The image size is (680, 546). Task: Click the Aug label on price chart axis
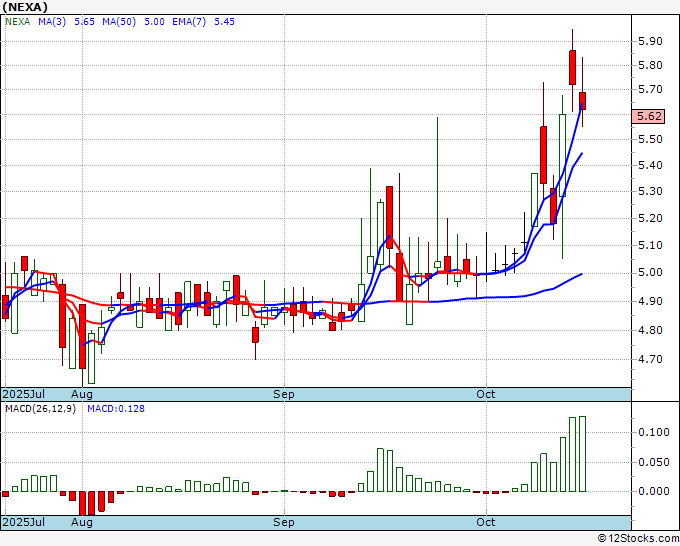coord(82,395)
